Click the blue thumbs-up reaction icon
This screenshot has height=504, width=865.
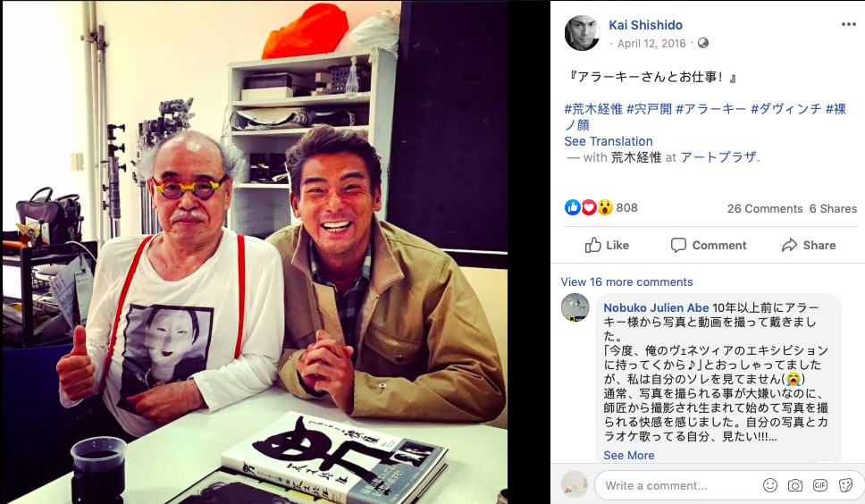coord(573,207)
